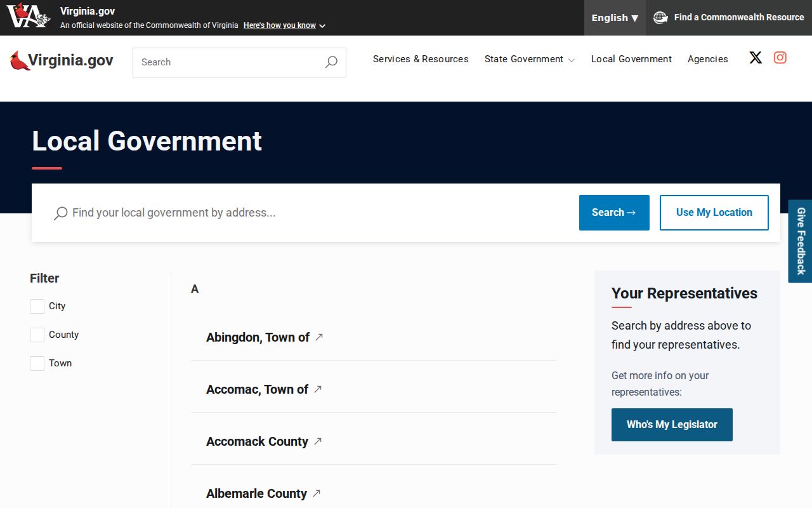Open the English language dropdown

pos(615,18)
